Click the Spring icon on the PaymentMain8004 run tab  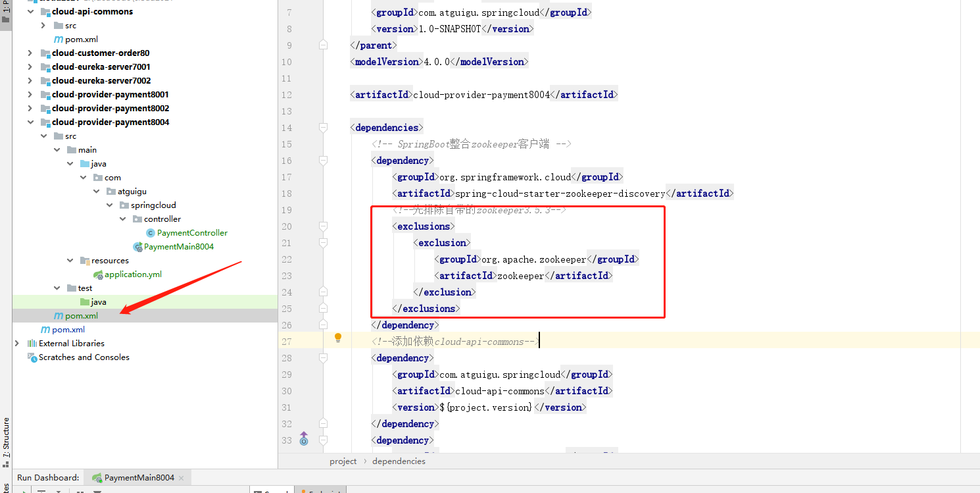[x=97, y=478]
